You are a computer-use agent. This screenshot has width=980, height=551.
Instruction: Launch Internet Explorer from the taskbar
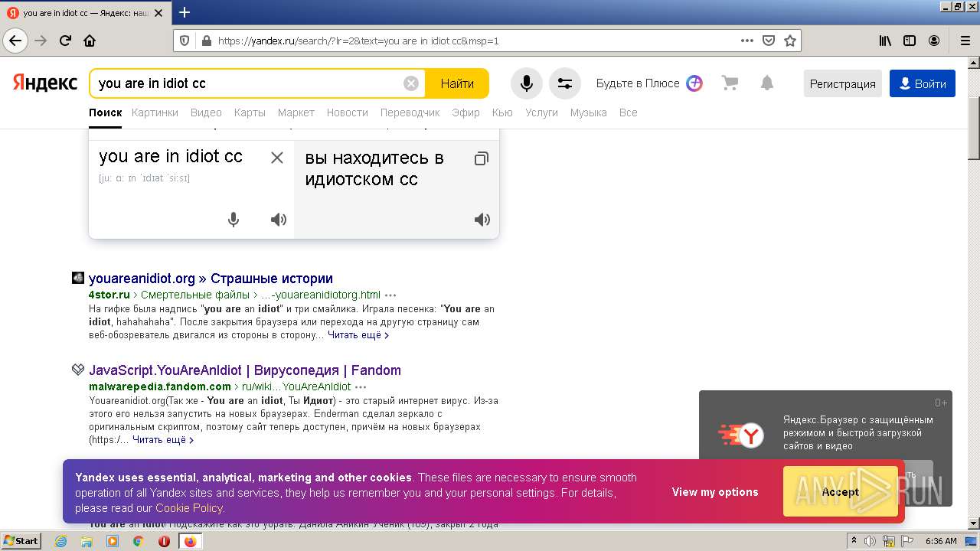[x=60, y=541]
